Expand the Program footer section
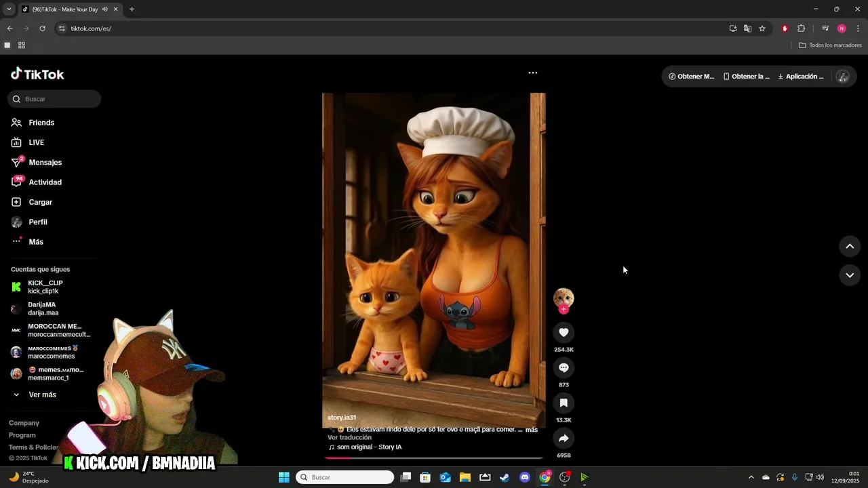 (22, 435)
